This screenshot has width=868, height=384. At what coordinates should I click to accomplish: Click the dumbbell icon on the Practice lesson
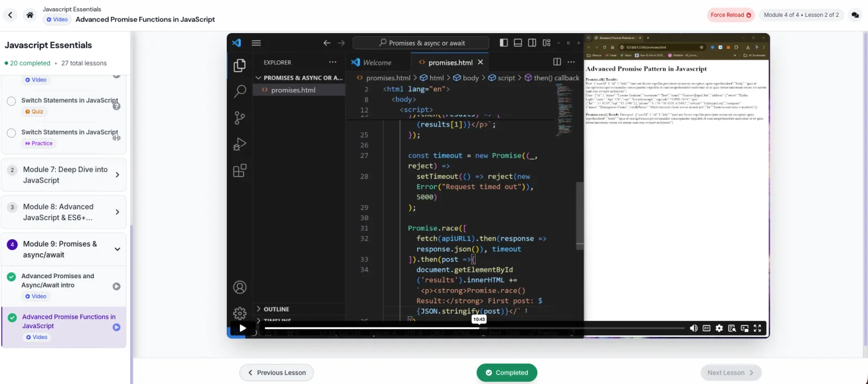116,138
